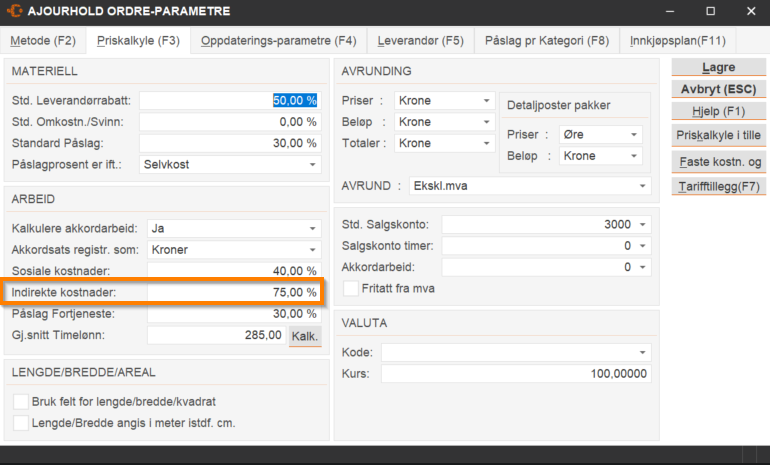Click the Indirekte kostnader percentage field
This screenshot has width=770, height=465.
click(x=232, y=293)
